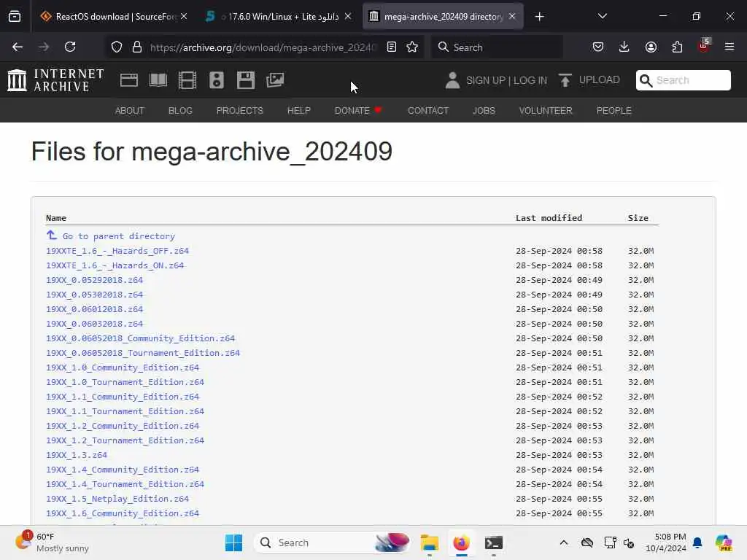Click the go to parent directory arrow icon
The image size is (747, 560).
click(x=52, y=236)
